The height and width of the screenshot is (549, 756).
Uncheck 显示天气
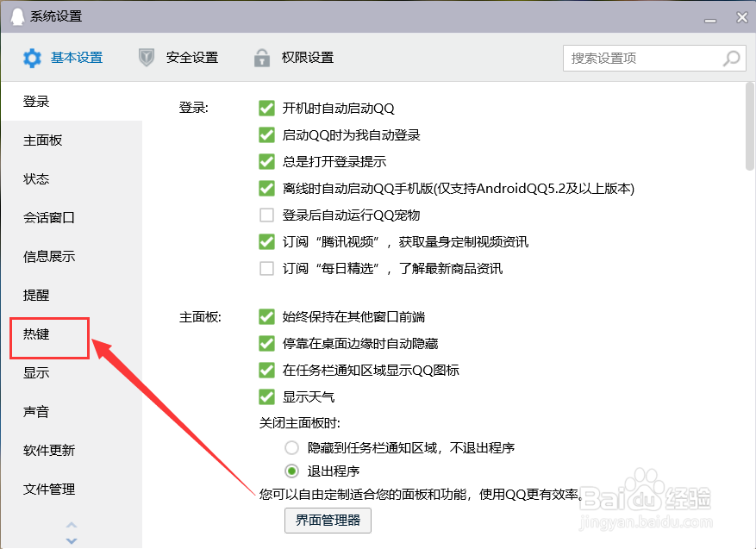[266, 396]
